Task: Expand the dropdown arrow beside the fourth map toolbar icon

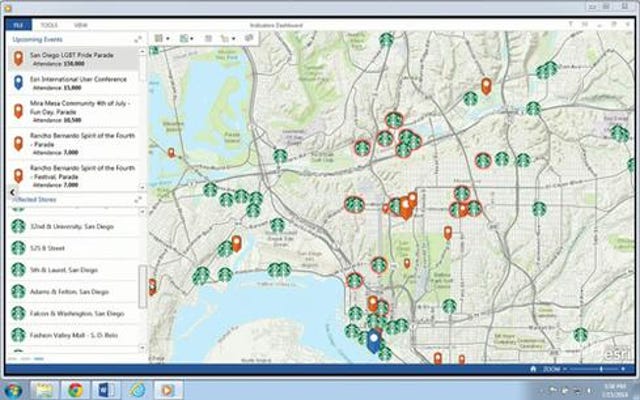Action: tap(233, 39)
